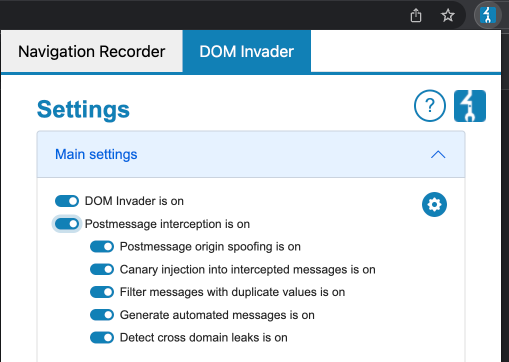
Task: Click the Burp logo beside the help icon
Action: pos(470,106)
